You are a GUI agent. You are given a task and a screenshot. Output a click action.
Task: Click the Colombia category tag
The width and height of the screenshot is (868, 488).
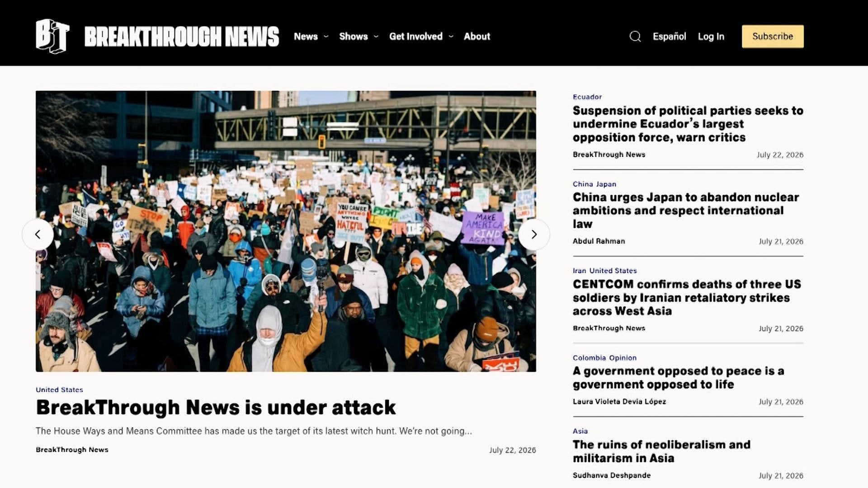click(x=589, y=358)
